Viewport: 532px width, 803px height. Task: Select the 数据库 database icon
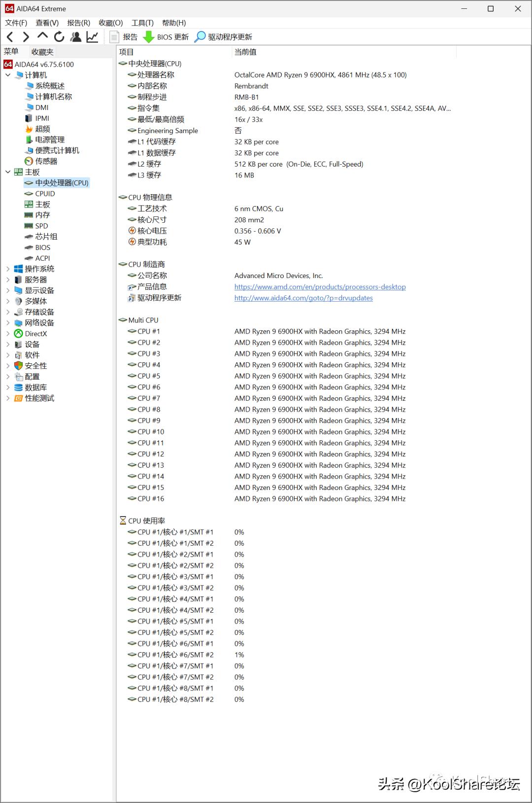click(19, 387)
